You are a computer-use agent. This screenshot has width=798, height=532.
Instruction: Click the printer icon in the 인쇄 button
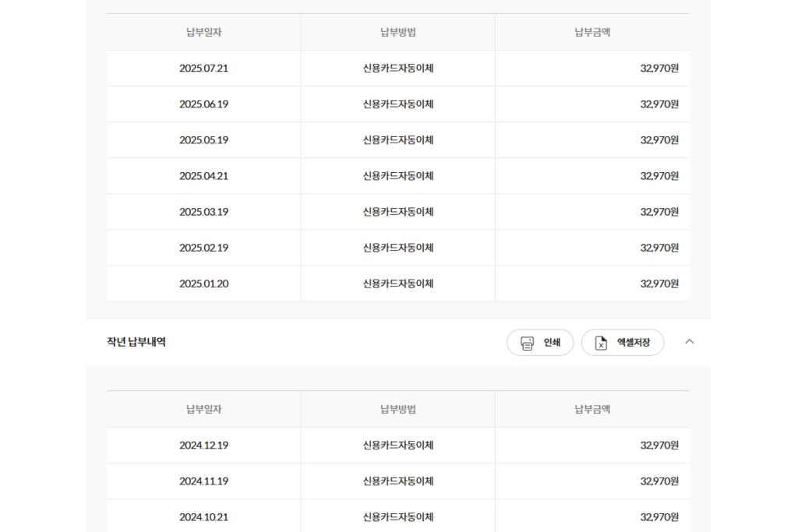pyautogui.click(x=528, y=343)
